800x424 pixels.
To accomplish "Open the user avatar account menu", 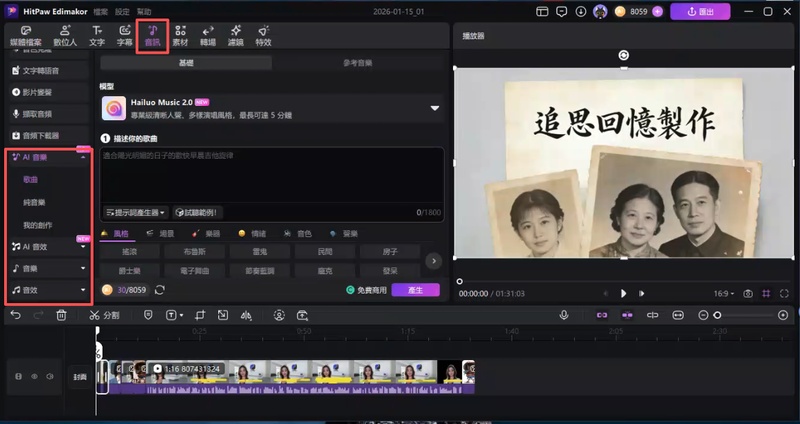I will tap(600, 11).
